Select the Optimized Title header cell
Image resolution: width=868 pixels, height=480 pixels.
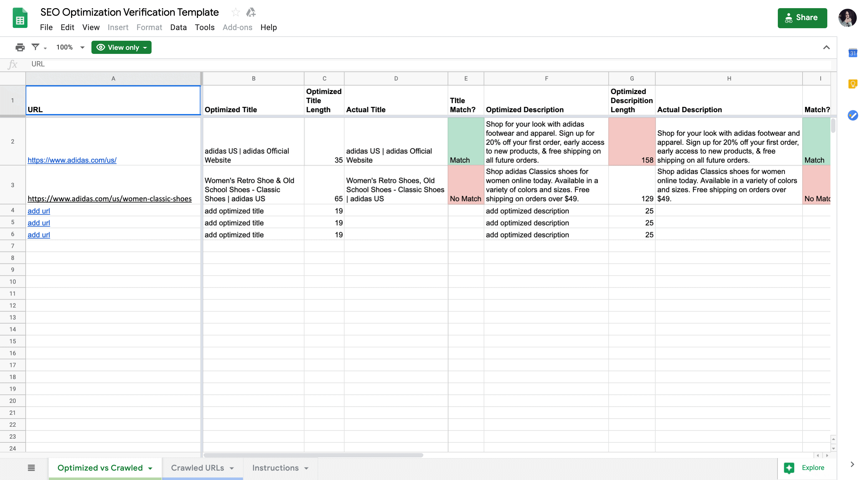(x=253, y=101)
